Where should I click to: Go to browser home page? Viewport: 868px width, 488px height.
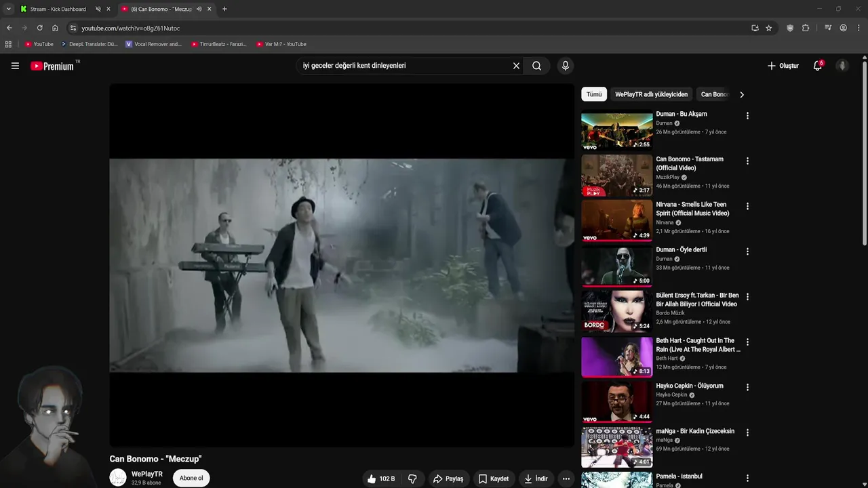click(x=55, y=28)
